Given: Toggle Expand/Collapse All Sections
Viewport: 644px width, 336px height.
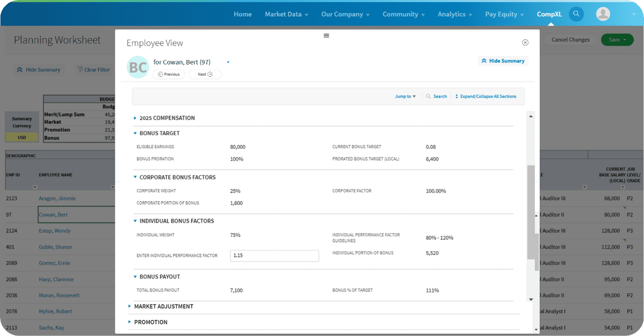Looking at the screenshot, I should 486,97.
